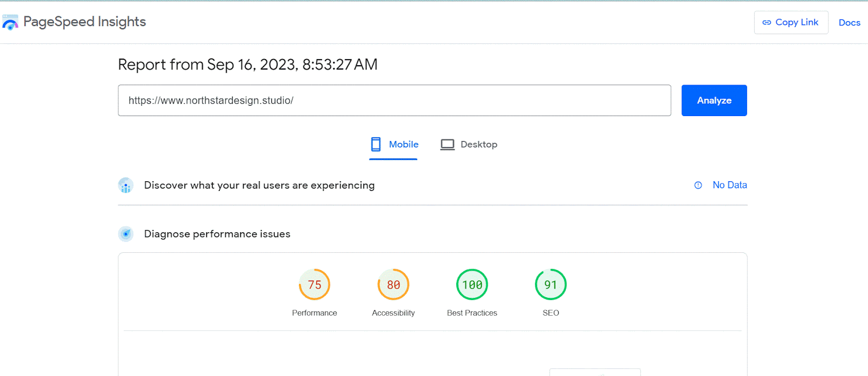Click the PageSpeed Insights title text
868x376 pixels.
[85, 22]
